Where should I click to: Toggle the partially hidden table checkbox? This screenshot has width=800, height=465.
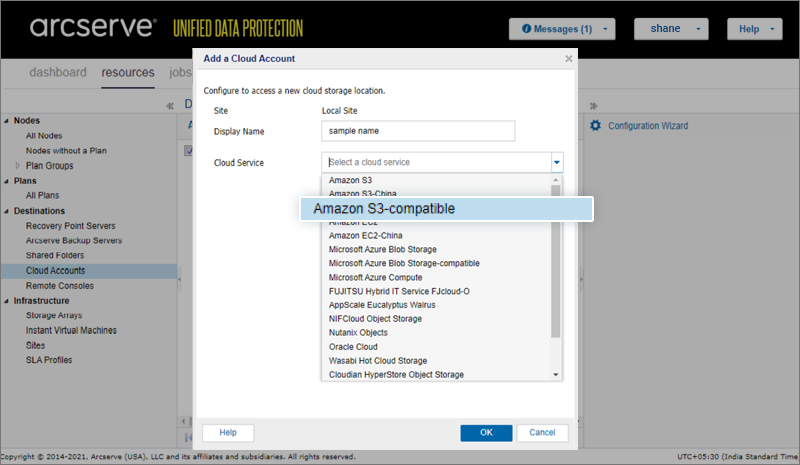[188, 151]
